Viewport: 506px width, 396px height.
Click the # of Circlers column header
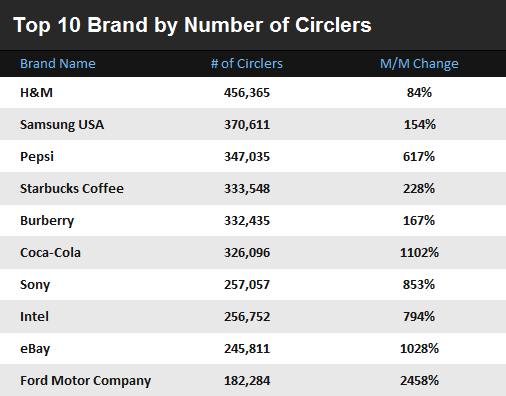pos(247,63)
